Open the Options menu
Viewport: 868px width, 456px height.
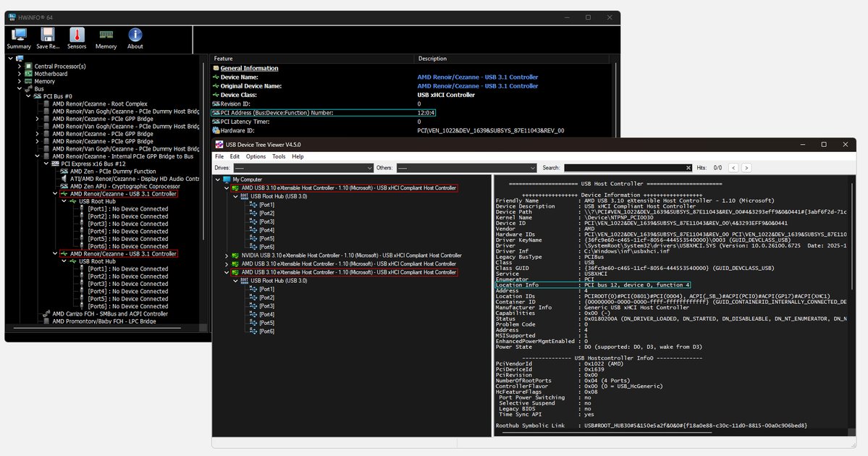(256, 156)
